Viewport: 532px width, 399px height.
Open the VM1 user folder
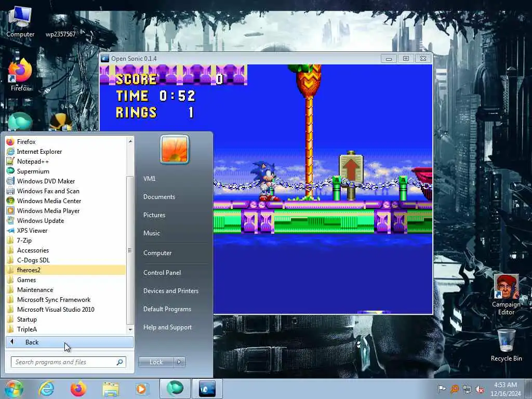tap(149, 179)
